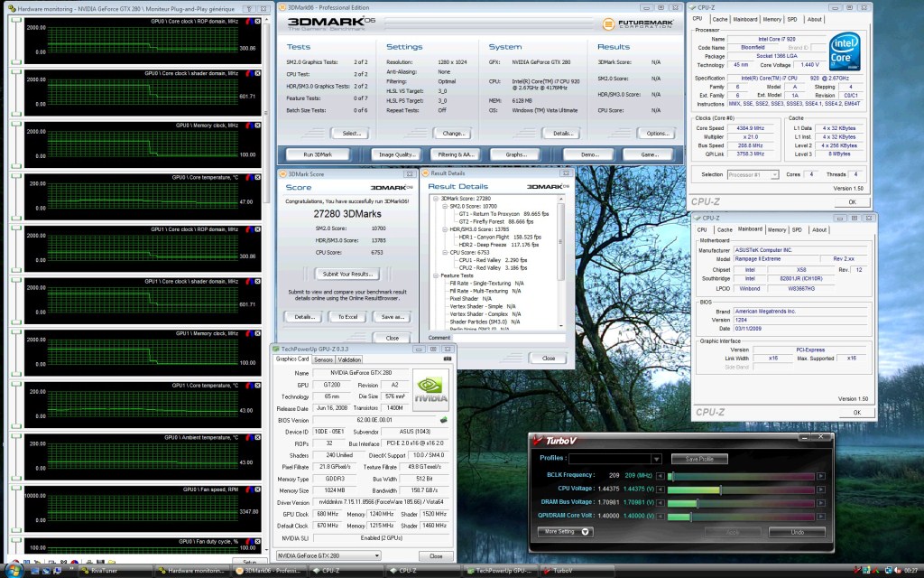Click the Futuremark logo in 3DMark06

click(638, 24)
